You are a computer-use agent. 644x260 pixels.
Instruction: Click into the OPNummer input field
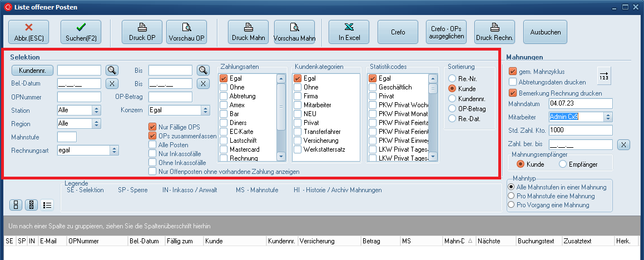pyautogui.click(x=78, y=97)
